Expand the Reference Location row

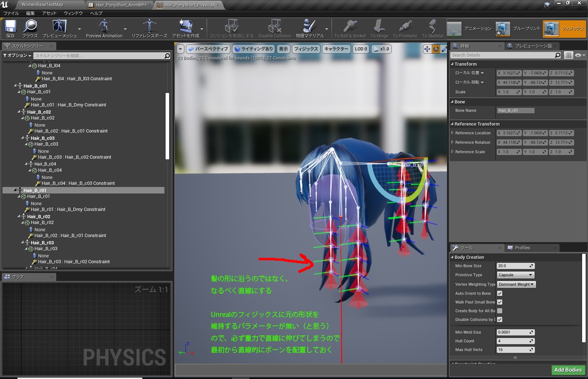tap(452, 133)
